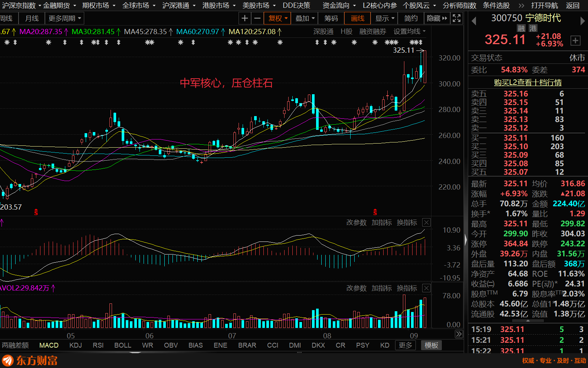Select the RSI indicator tab
588x368 pixels.
coord(98,345)
